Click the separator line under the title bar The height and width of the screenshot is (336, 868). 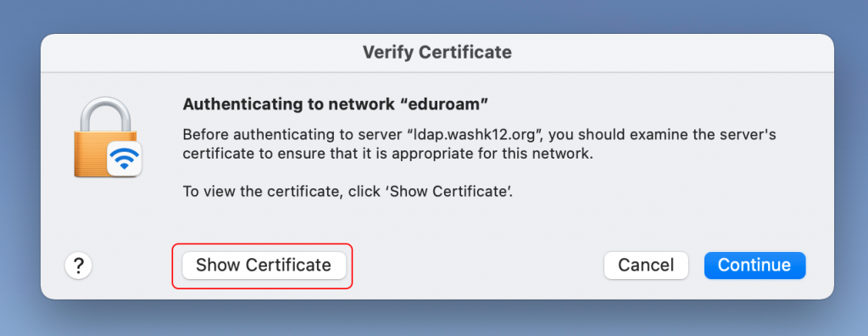coord(437,72)
